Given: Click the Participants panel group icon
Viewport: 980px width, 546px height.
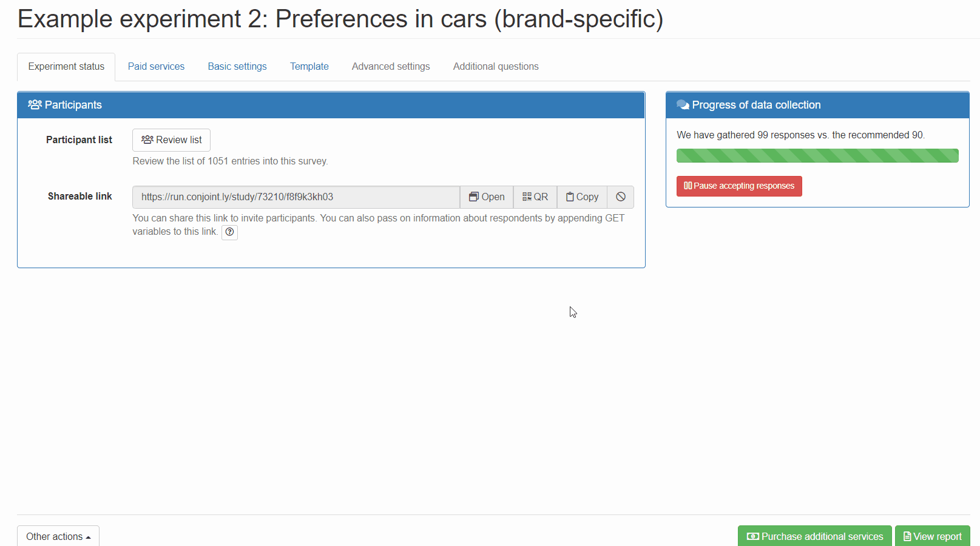Looking at the screenshot, I should (x=35, y=105).
